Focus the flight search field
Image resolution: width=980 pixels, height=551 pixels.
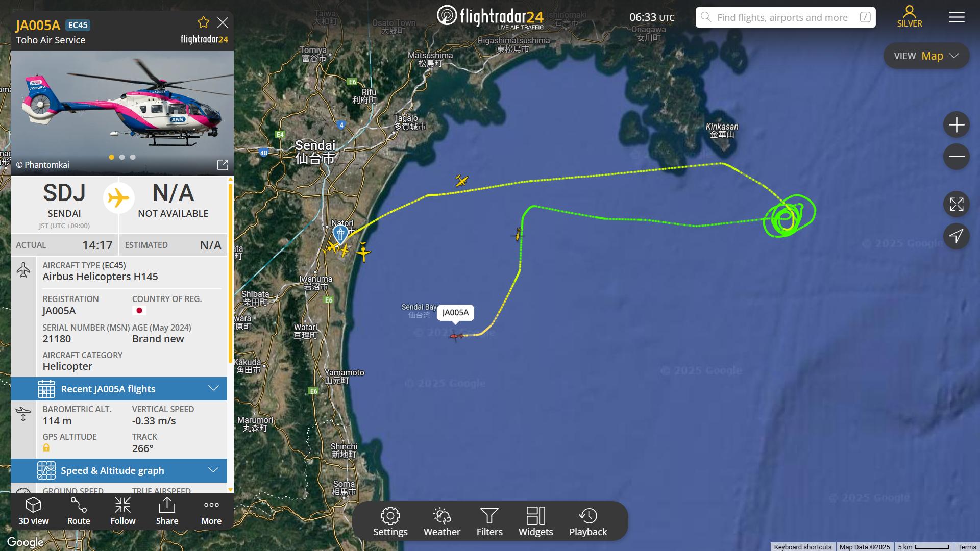click(x=786, y=17)
